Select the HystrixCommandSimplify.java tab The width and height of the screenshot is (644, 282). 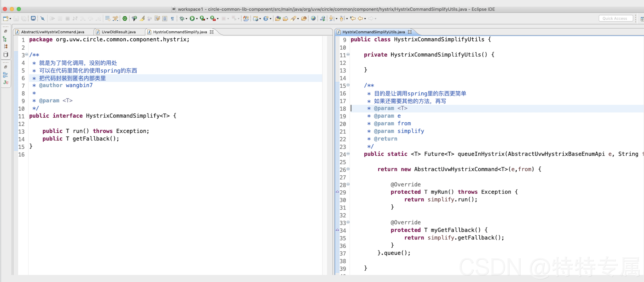180,32
